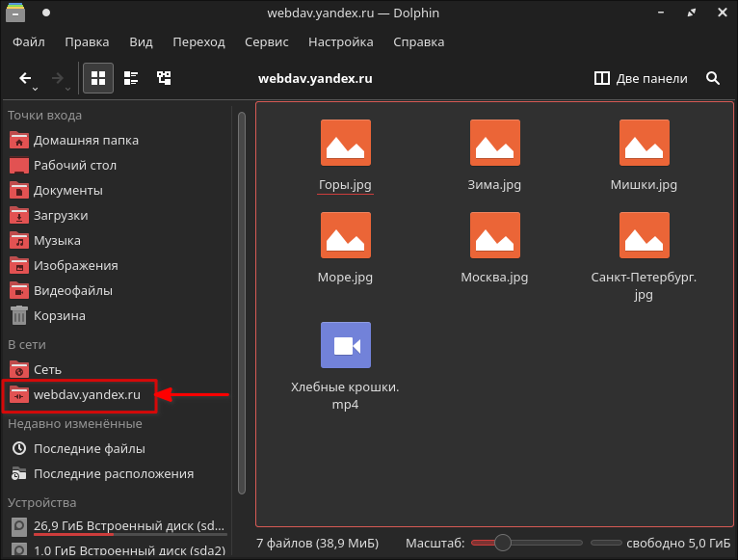The height and width of the screenshot is (560, 738).
Task: Click the Масштаб zoom slider handle
Action: tap(502, 543)
